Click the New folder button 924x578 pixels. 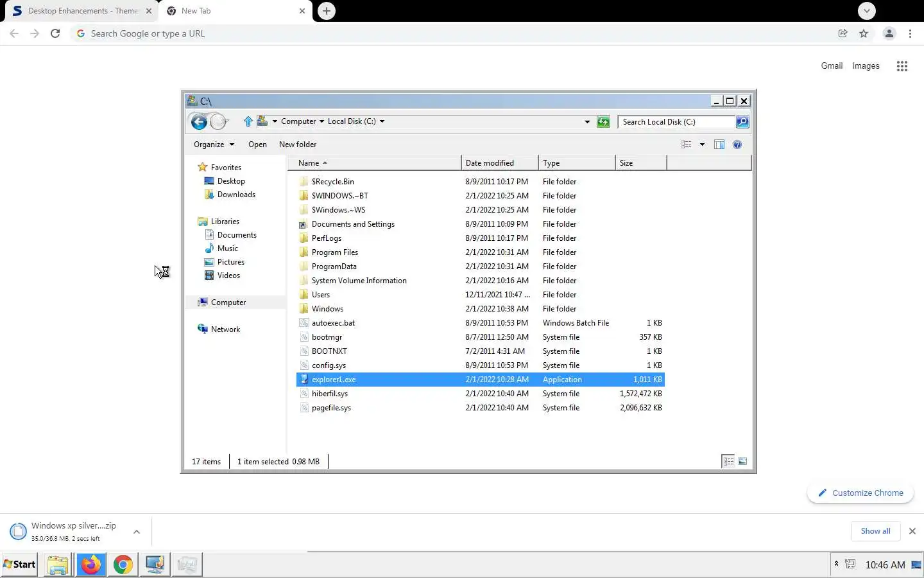[x=298, y=144]
